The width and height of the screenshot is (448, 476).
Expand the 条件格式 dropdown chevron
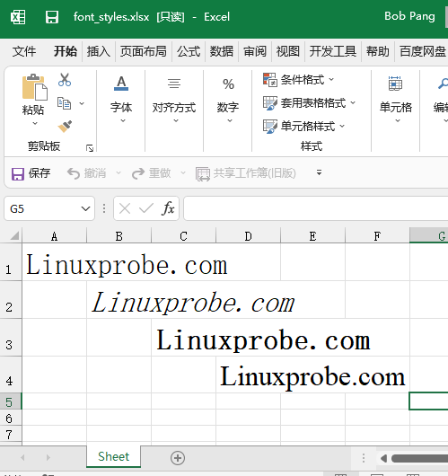[x=331, y=80]
